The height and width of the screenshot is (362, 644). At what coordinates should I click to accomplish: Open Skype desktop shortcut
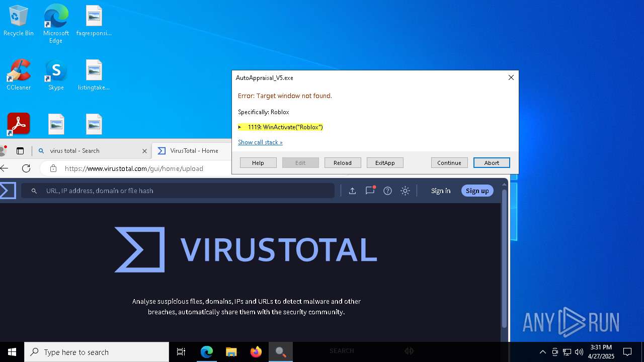[56, 75]
